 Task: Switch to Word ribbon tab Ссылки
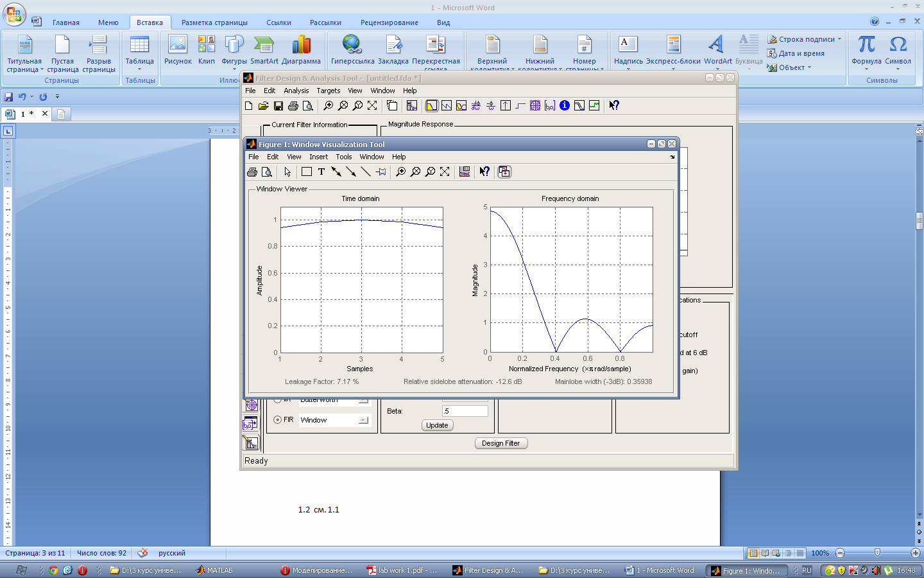pyautogui.click(x=279, y=22)
